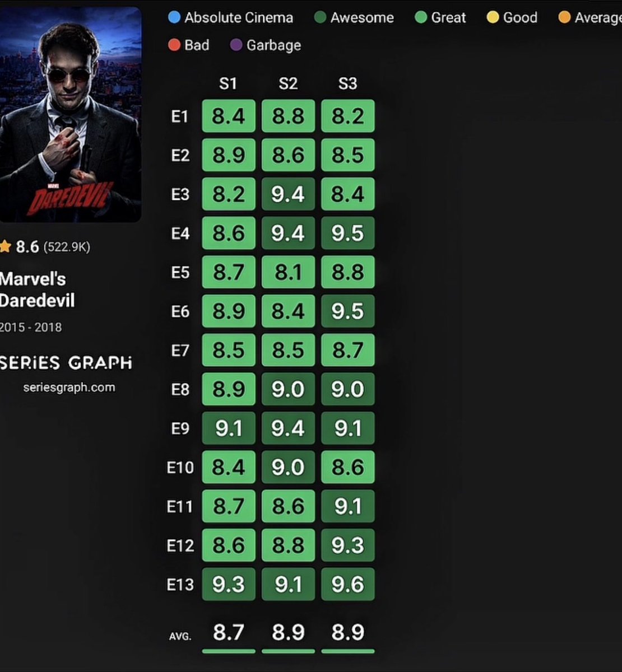Click the orange star rating icon
Viewport: 622px width, 672px height.
coord(6,246)
